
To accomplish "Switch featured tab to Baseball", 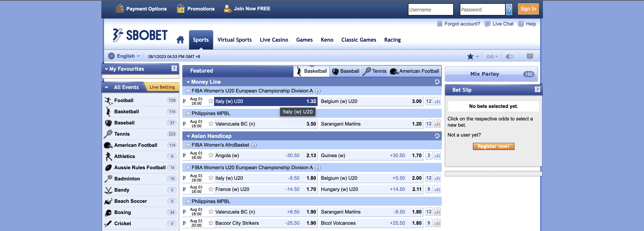I will click(x=345, y=71).
